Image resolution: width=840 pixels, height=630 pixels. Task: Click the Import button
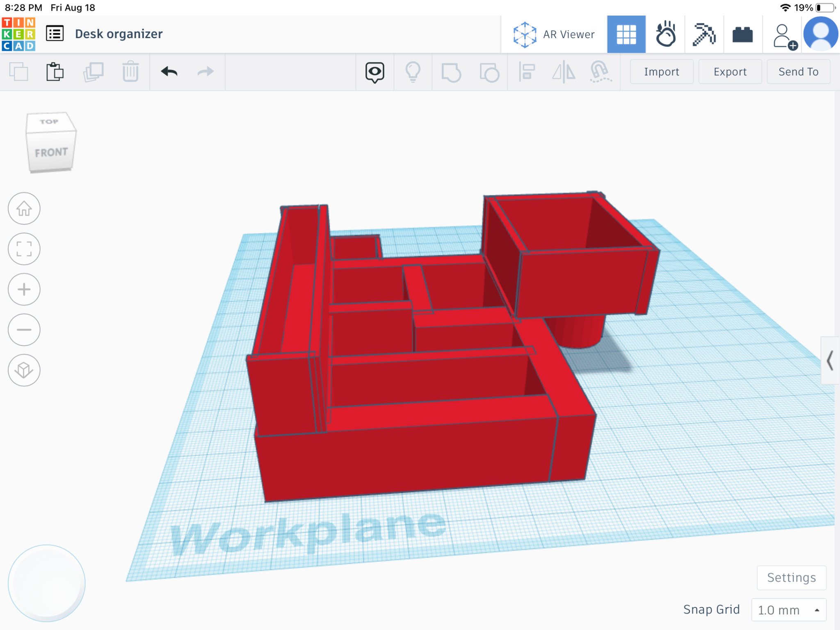661,72
